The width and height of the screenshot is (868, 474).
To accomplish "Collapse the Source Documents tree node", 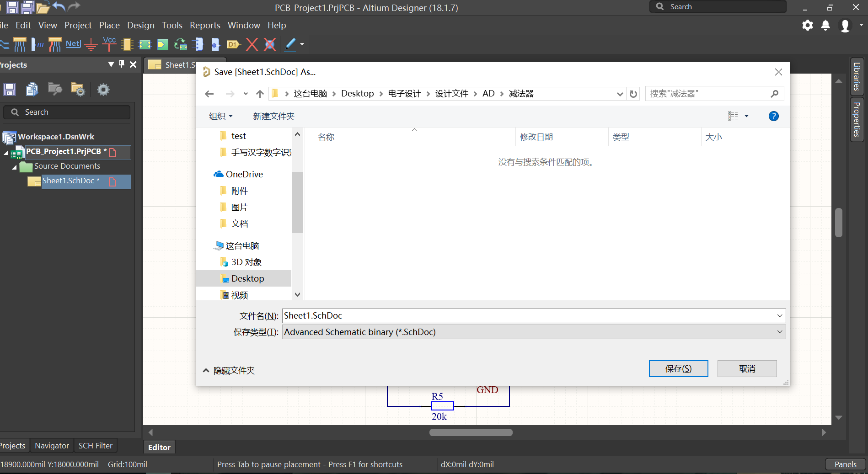I will [14, 166].
